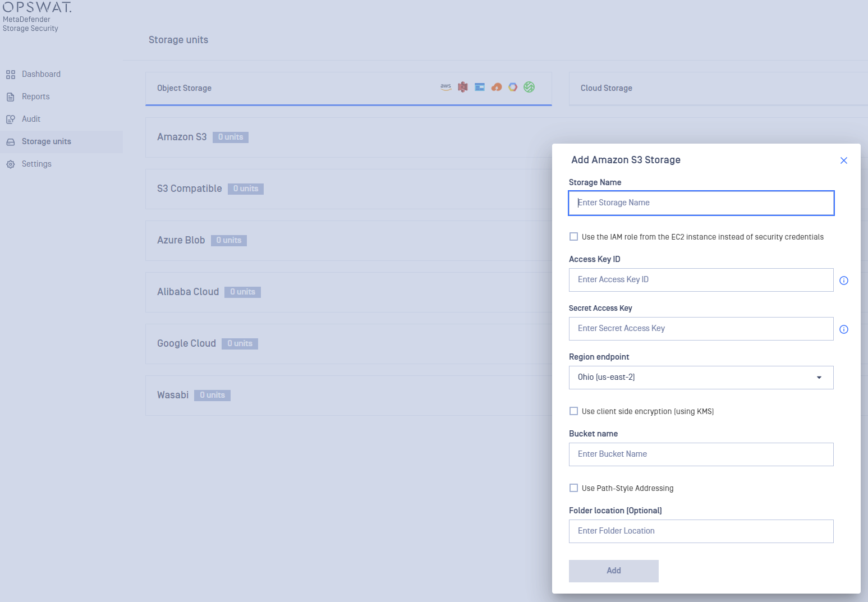This screenshot has width=868, height=602.
Task: Click the Alibaba Cloud provider icon
Action: click(497, 87)
